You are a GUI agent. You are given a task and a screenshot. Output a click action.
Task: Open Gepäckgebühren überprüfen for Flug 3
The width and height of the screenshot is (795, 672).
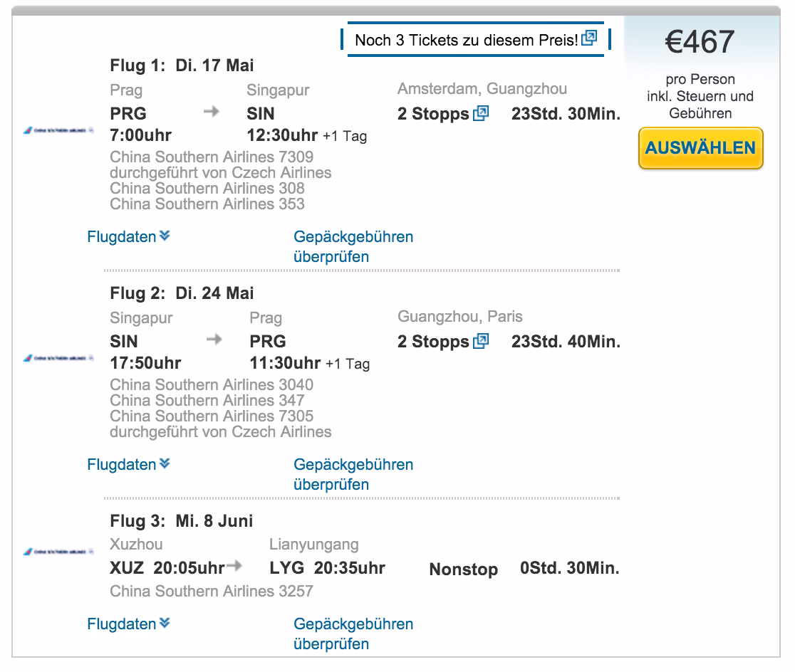[353, 634]
